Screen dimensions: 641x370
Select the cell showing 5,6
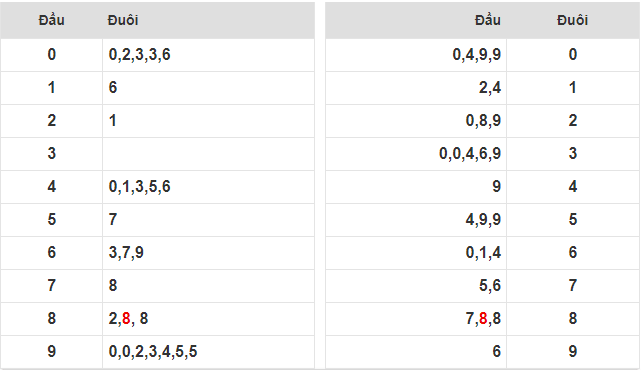[x=416, y=285]
